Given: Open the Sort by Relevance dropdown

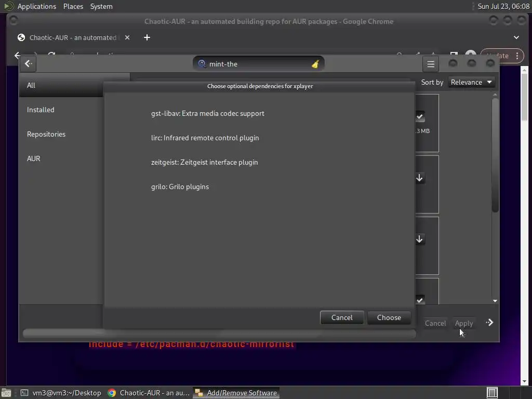Looking at the screenshot, I should pos(471,82).
